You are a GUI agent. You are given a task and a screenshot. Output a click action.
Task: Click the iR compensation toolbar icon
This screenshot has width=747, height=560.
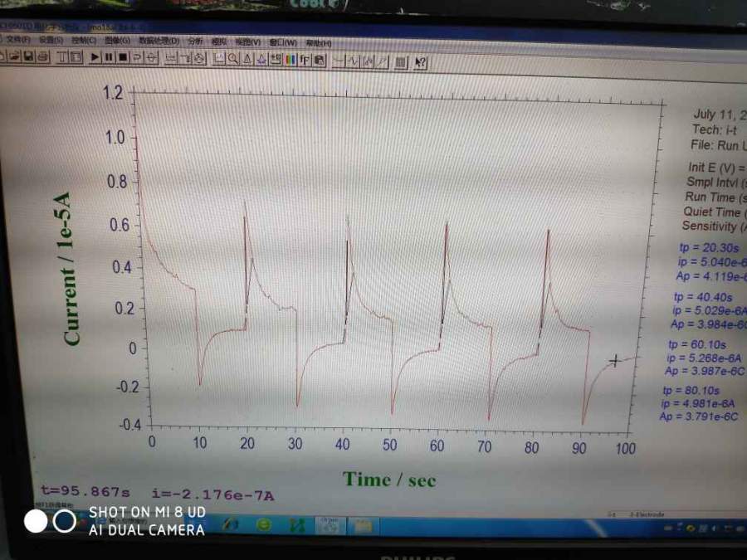(x=171, y=59)
